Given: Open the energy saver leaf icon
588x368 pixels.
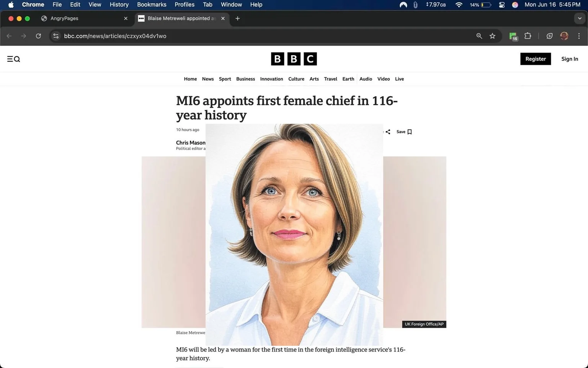Looking at the screenshot, I should [x=549, y=36].
